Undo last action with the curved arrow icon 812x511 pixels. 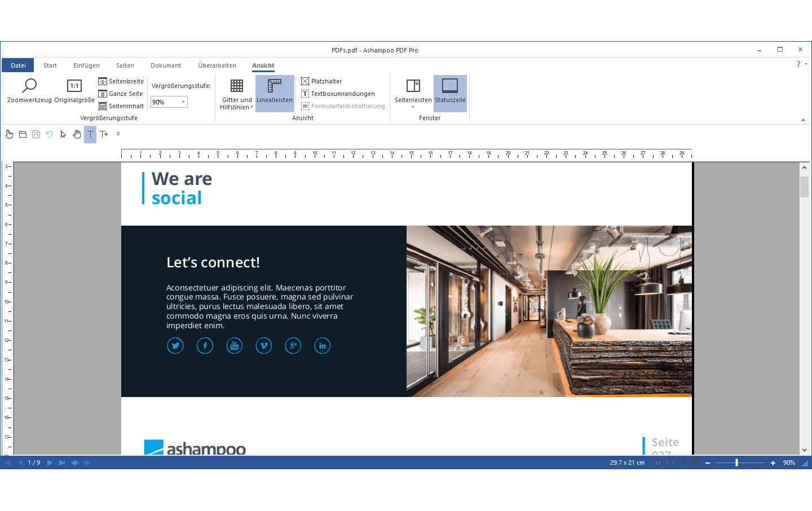click(x=50, y=134)
